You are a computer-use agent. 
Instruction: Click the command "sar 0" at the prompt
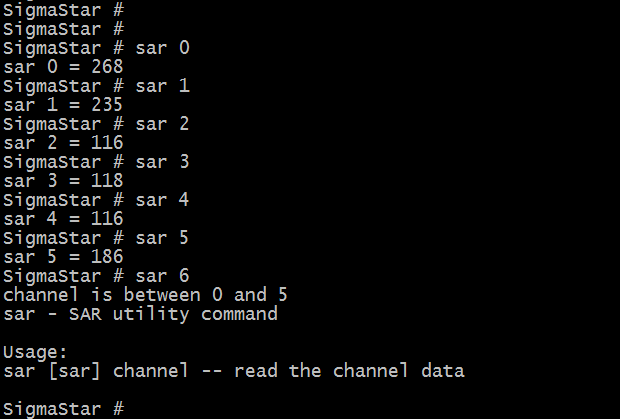click(x=162, y=47)
